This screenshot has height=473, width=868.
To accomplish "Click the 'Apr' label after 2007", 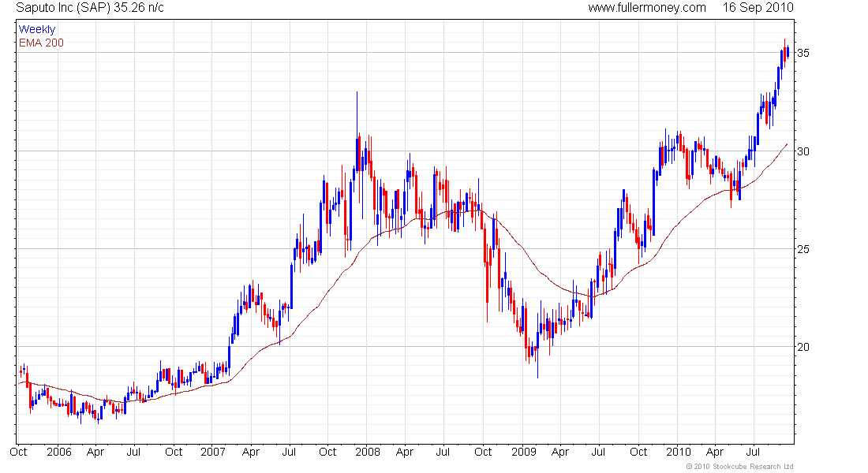I will (251, 453).
